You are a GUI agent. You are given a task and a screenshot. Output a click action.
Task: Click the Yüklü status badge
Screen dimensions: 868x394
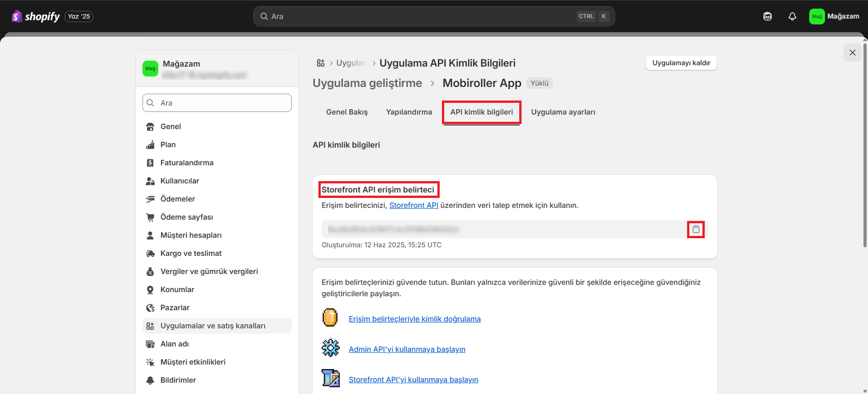tap(539, 83)
